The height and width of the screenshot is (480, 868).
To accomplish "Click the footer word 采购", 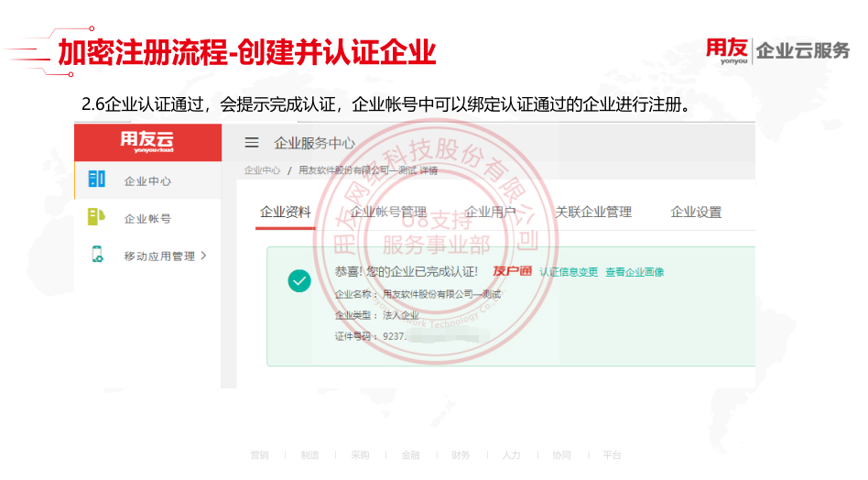I will tap(361, 455).
